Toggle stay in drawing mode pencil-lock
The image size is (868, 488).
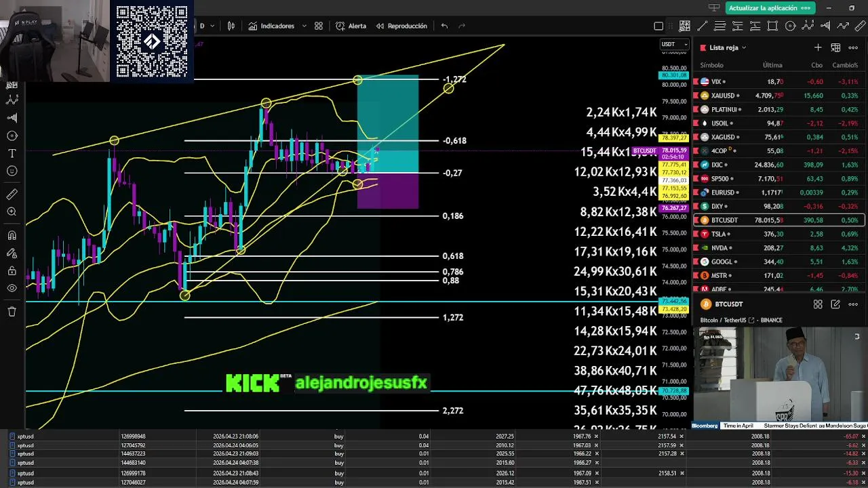12,253
